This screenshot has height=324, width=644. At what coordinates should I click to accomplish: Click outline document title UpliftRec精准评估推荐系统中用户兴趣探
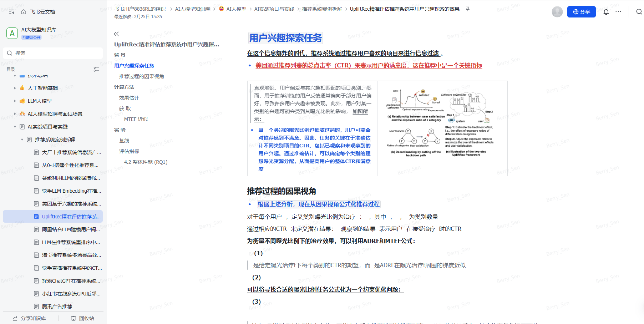(x=167, y=44)
